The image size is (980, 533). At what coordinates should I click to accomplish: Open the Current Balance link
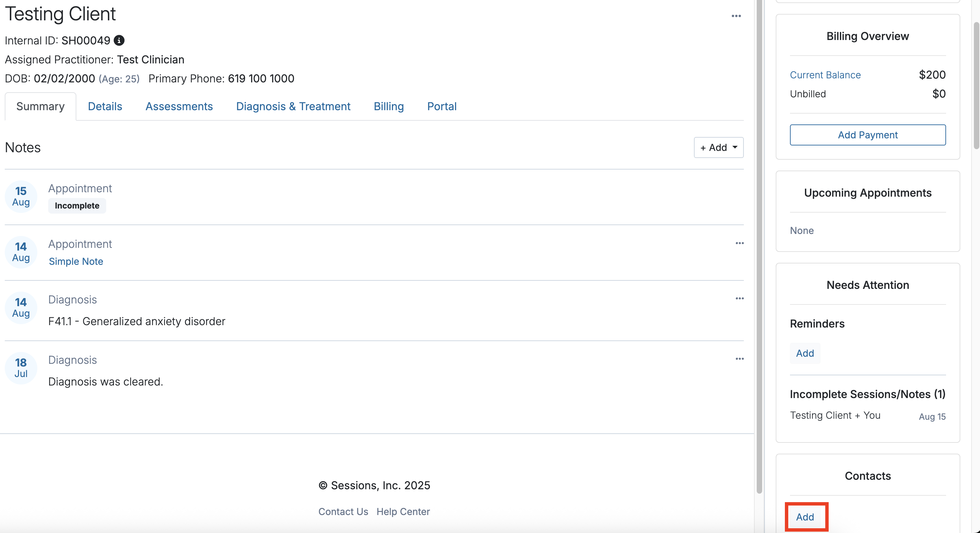coord(825,75)
